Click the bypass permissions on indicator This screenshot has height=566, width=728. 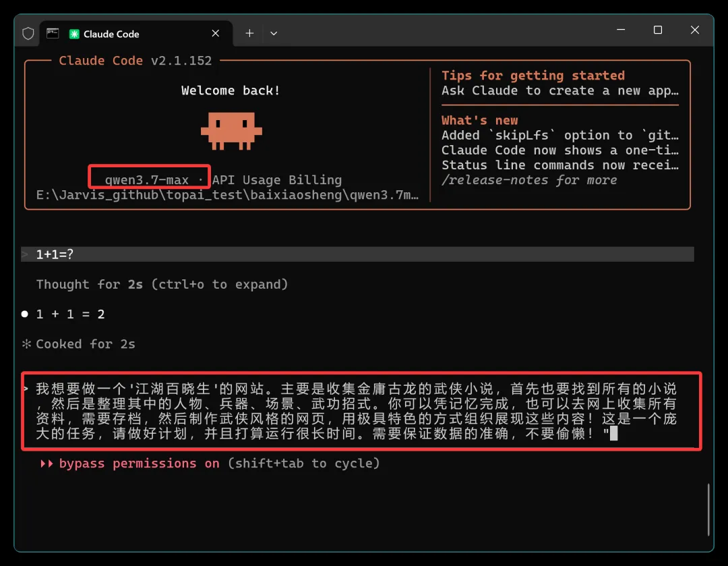140,463
